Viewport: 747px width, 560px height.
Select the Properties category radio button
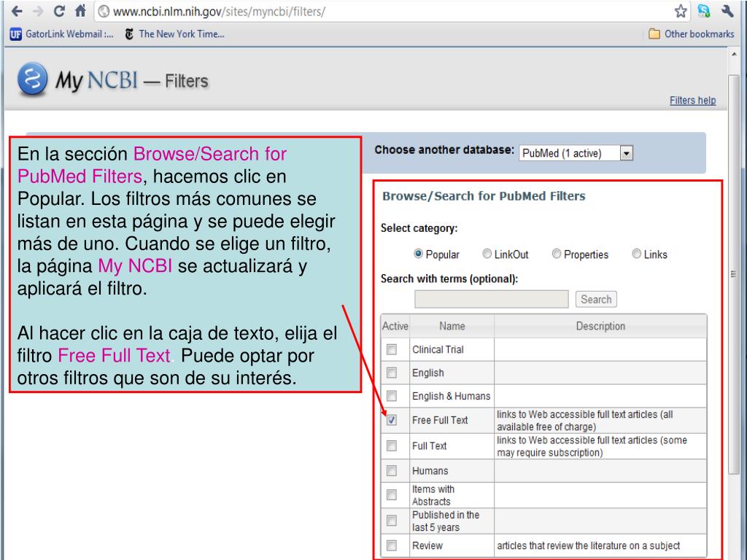557,254
